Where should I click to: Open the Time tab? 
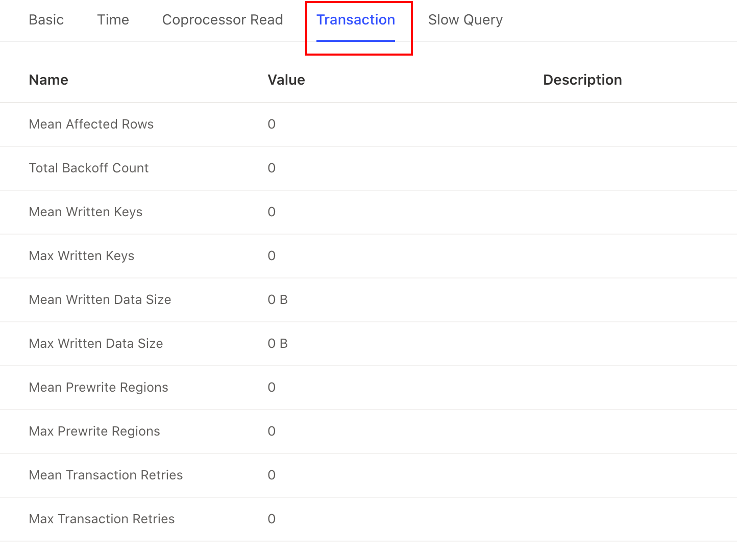pos(113,20)
